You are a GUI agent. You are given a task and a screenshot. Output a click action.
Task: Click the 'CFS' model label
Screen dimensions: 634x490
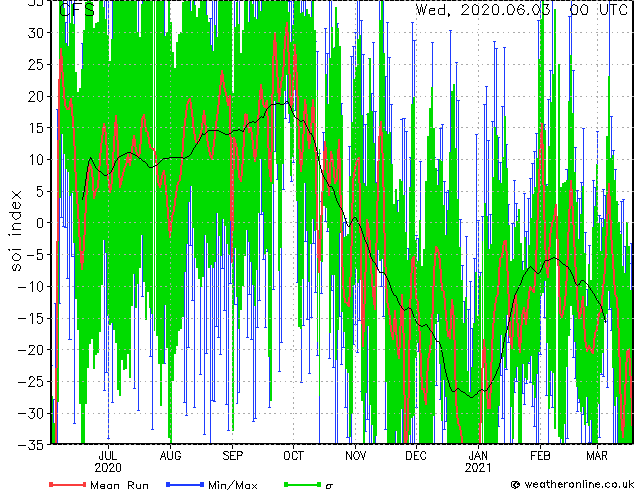click(77, 10)
